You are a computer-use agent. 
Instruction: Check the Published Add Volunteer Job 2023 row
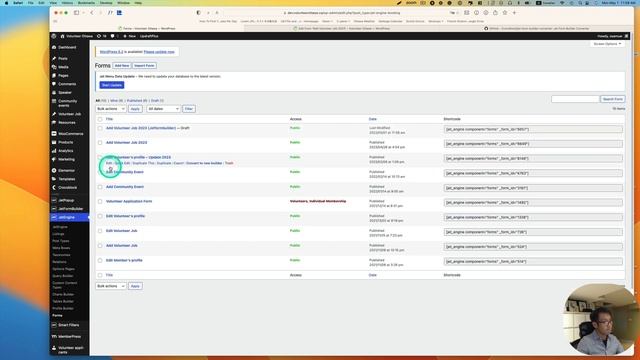[100, 143]
